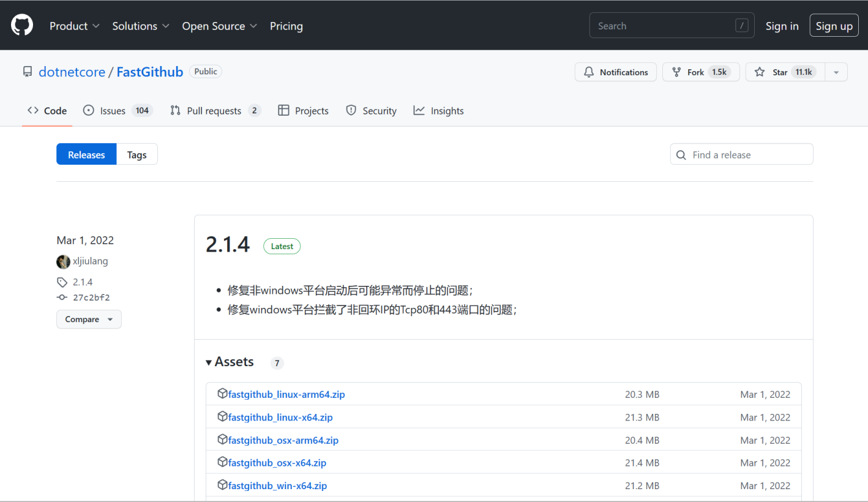868x502 pixels.
Task: Open the Product dropdown menu
Action: 73,26
